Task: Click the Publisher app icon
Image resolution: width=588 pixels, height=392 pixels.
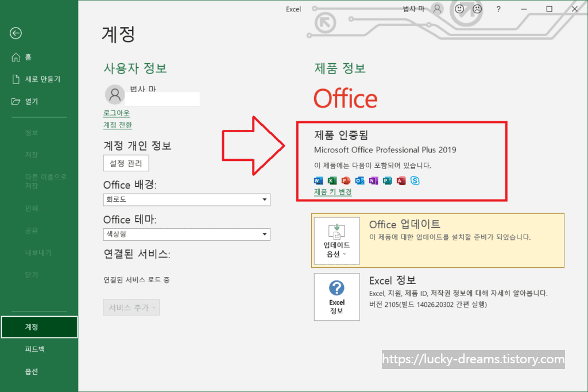Action: coord(388,180)
